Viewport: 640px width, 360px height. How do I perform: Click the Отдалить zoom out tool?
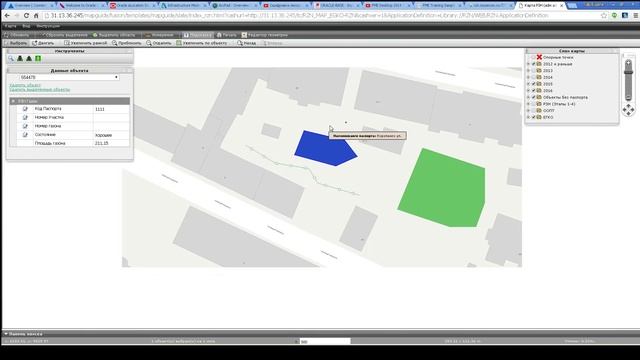[159, 43]
